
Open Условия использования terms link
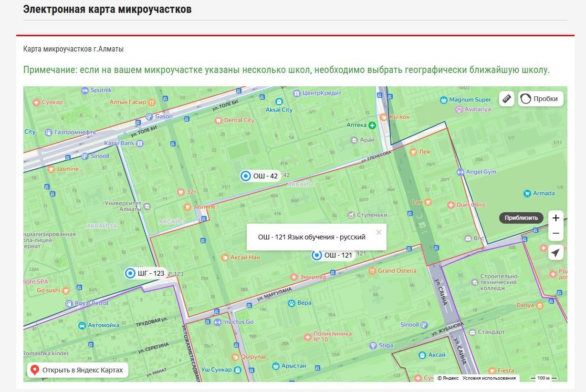click(489, 378)
